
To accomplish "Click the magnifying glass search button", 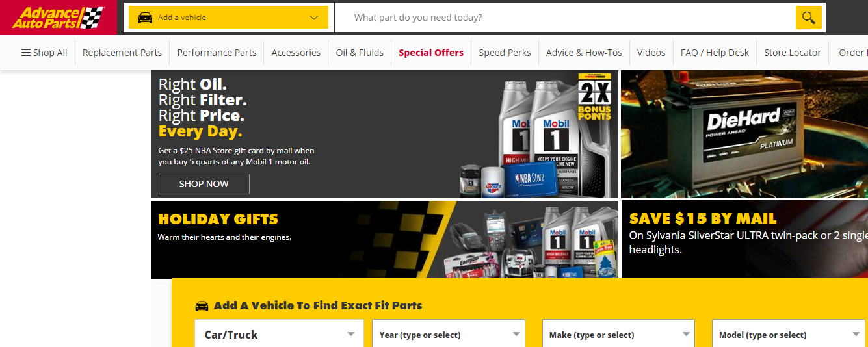I will tap(808, 18).
